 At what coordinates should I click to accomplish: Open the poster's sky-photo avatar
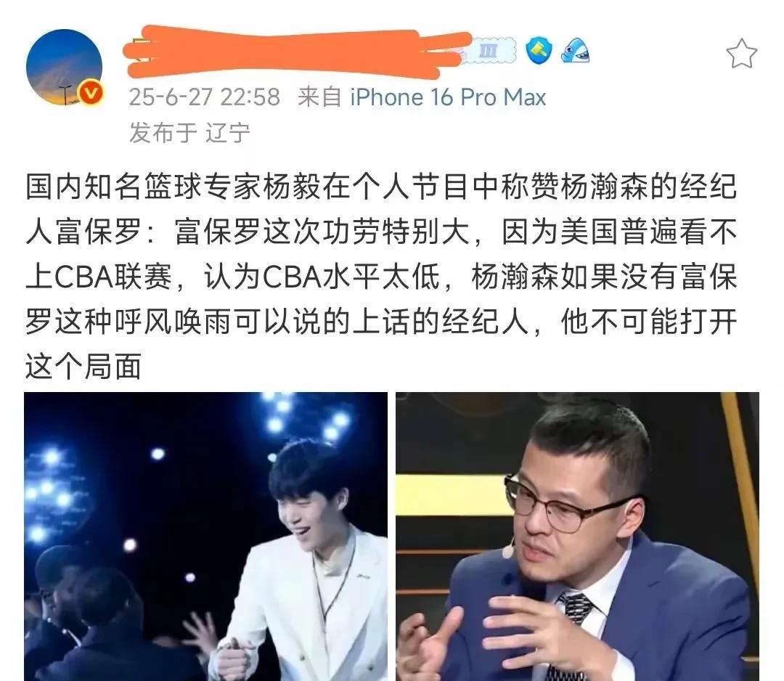pos(64,67)
